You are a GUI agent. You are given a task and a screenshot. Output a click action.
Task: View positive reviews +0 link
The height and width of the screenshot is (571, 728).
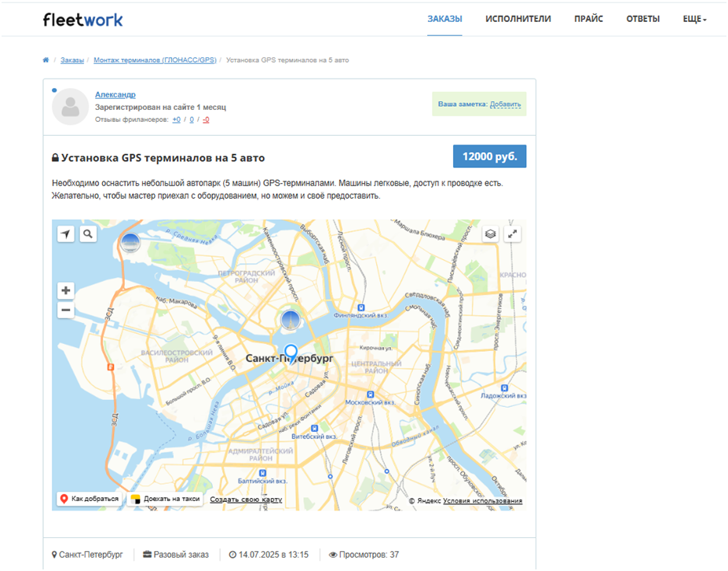pyautogui.click(x=177, y=119)
